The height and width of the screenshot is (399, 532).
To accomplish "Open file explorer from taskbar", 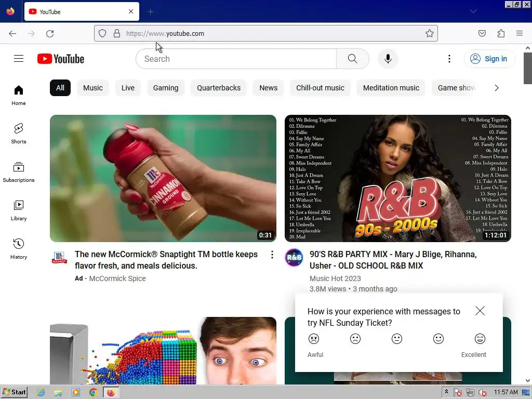I will point(58,393).
